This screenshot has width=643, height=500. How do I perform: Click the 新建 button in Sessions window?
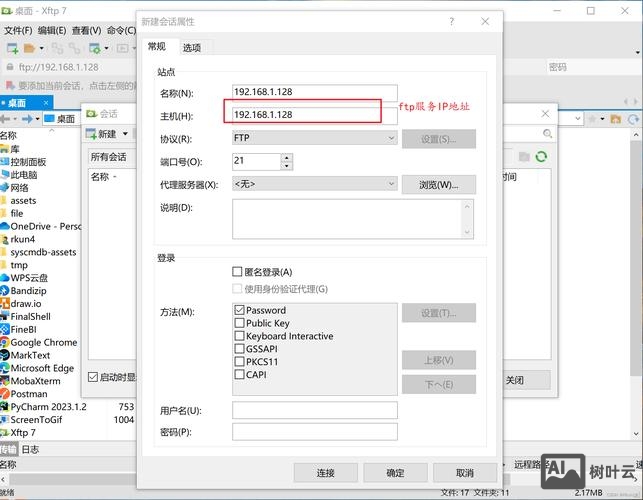click(x=102, y=134)
